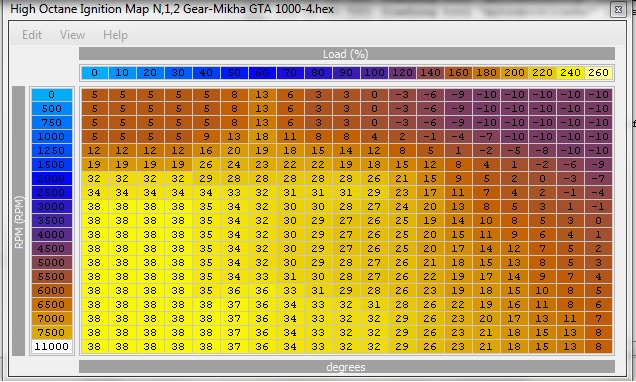Viewport: 636px width, 382px height.
Task: Select cell at 0 RPM, 60 load
Action: tap(262, 94)
